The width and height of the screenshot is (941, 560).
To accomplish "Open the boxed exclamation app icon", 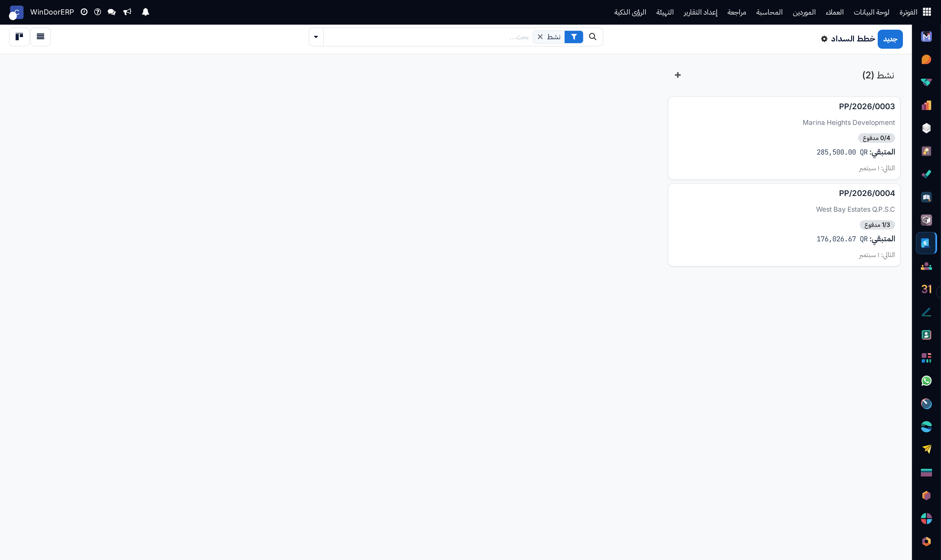I will point(926,220).
